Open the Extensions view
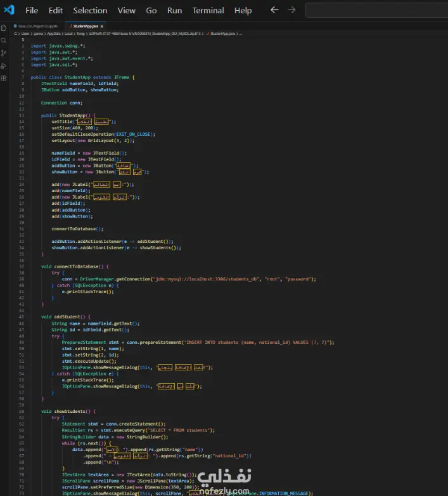The image size is (448, 496). (4, 79)
